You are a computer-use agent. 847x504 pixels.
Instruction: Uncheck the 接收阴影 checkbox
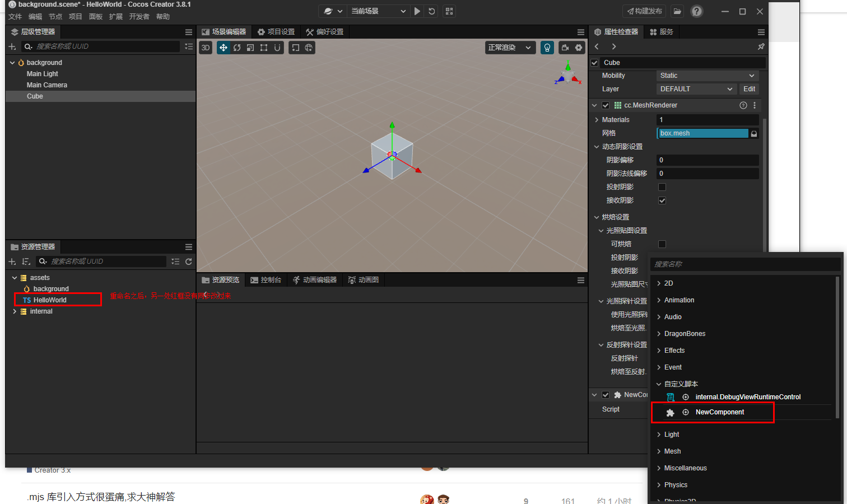pos(662,200)
